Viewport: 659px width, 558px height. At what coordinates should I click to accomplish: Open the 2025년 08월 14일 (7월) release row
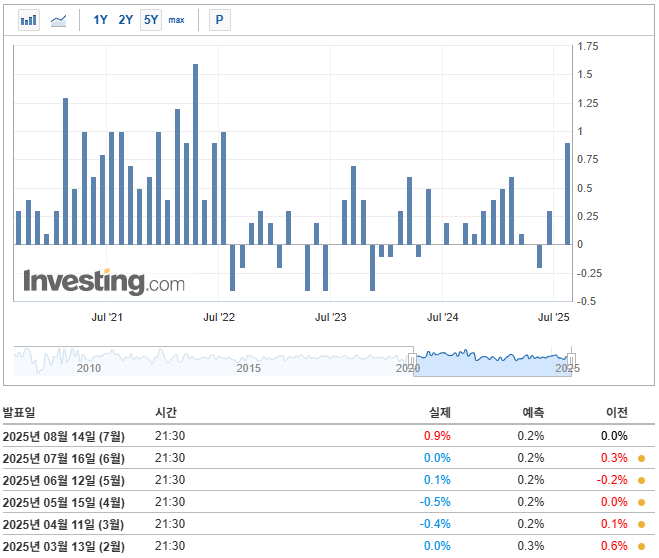[64, 436]
